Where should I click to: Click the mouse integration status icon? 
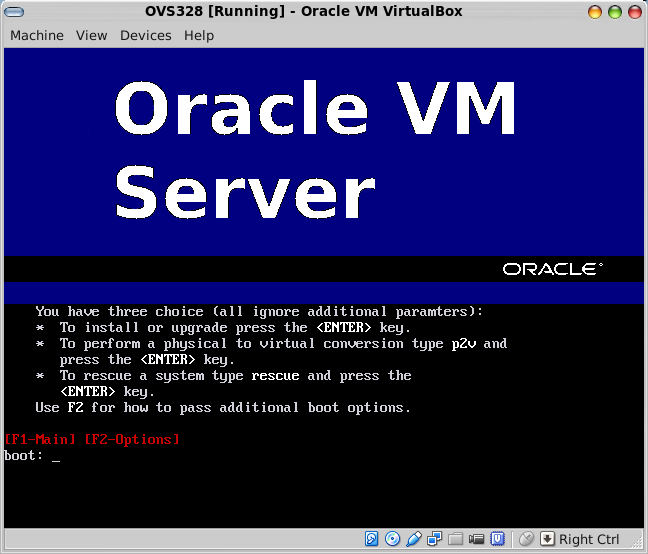526,539
